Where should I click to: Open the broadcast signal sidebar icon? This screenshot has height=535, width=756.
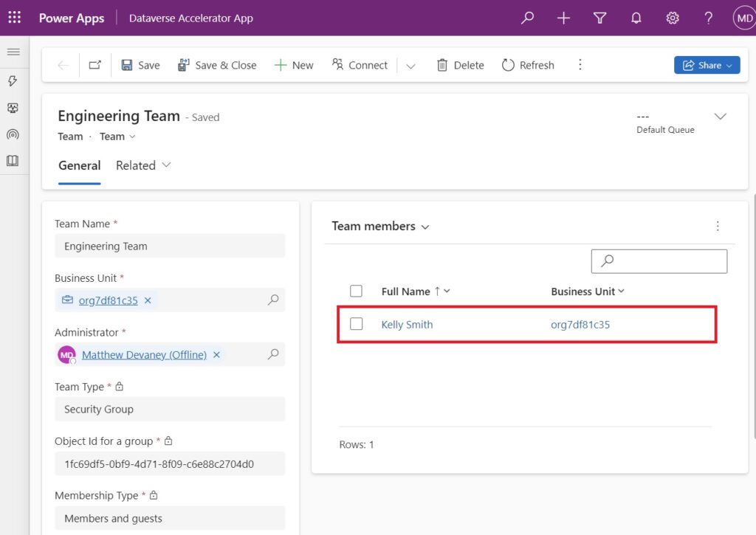pos(13,134)
